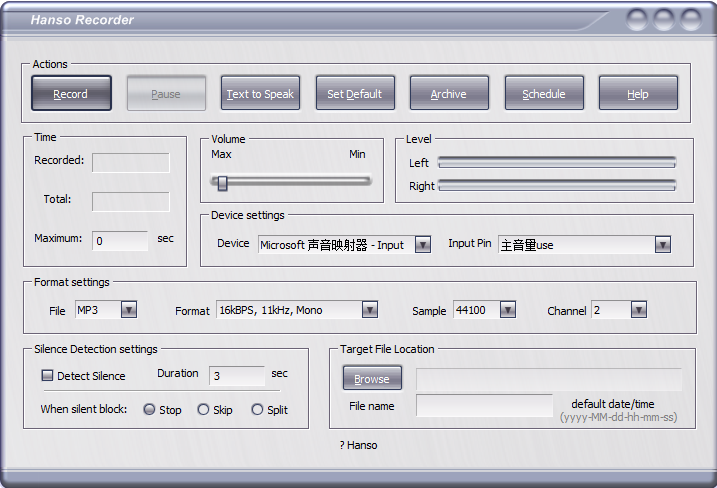
Task: Click the Right level meter bar
Action: [x=556, y=185]
